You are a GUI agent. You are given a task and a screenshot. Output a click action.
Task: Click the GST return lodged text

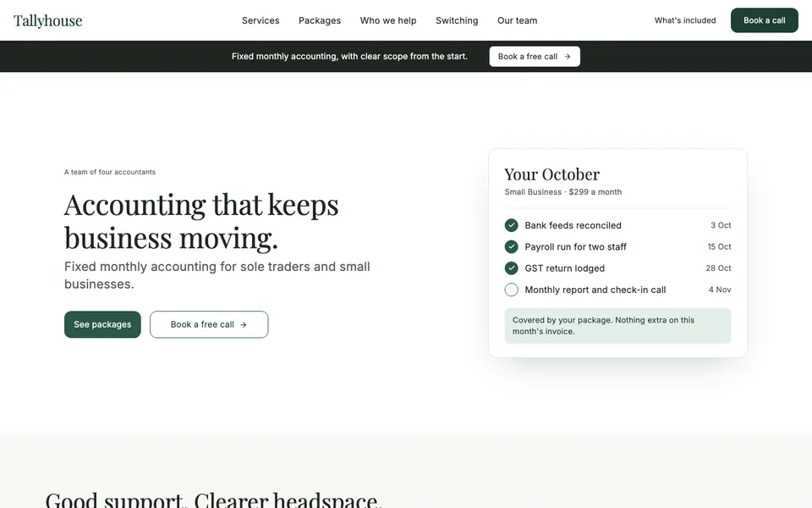coord(564,268)
